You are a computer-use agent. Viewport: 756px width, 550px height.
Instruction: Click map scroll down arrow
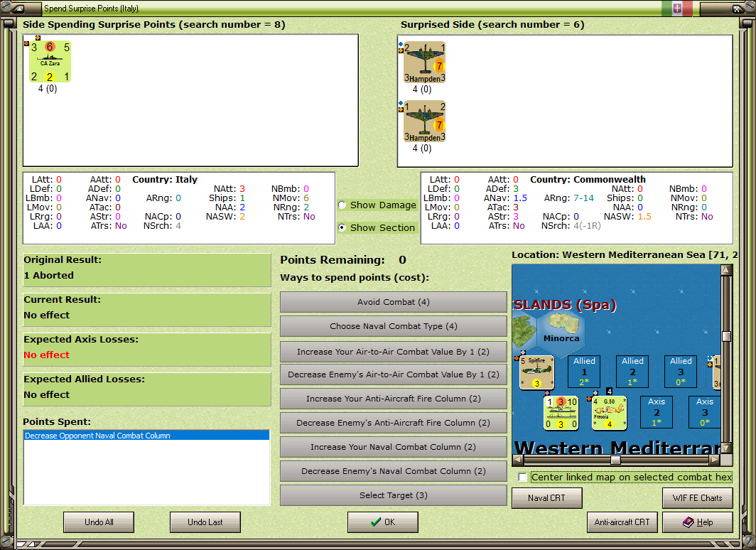tap(726, 448)
